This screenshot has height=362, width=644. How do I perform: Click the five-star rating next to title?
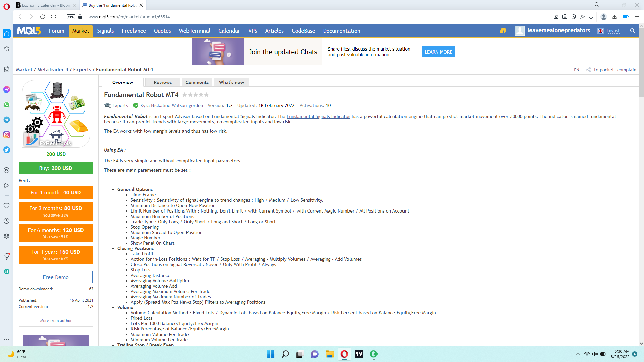coord(196,95)
